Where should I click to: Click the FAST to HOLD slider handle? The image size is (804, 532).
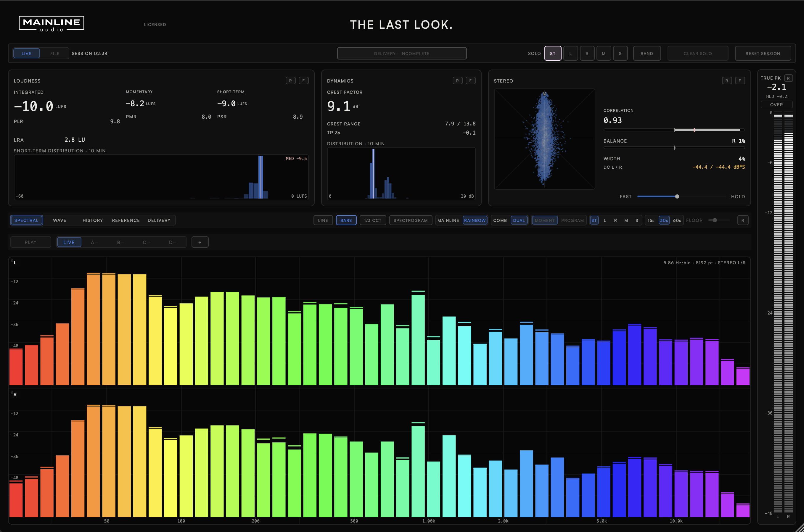coord(677,196)
